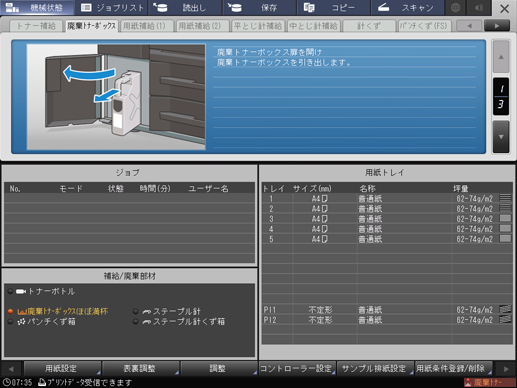The width and height of the screenshot is (517, 388).
Task: Select the 廃棄トナーボックス tab
Action: [x=91, y=26]
